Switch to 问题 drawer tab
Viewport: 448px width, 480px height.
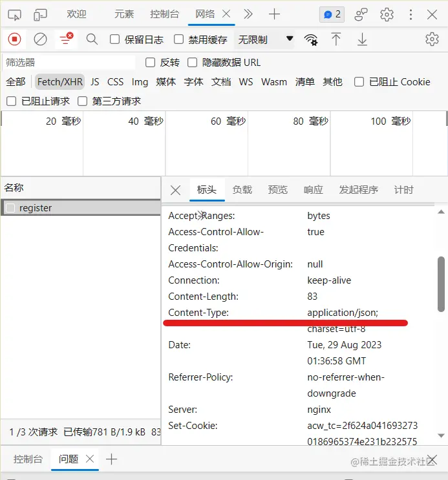pos(69,459)
